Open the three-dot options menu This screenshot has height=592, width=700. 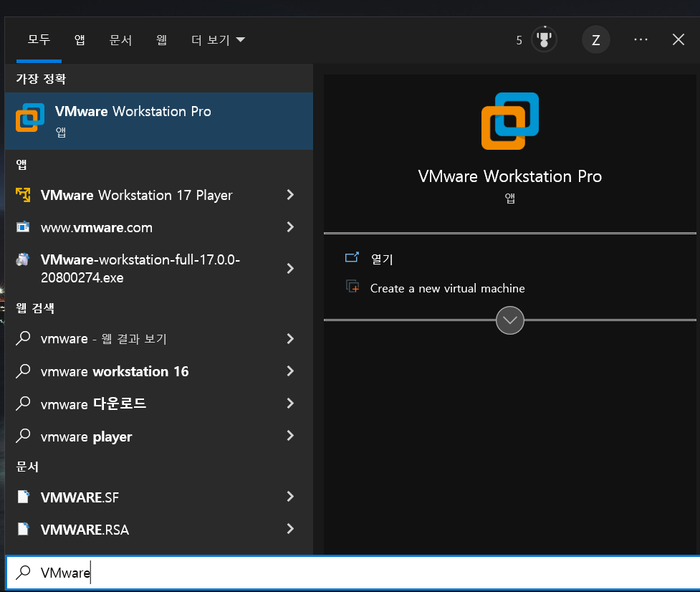coord(641,39)
